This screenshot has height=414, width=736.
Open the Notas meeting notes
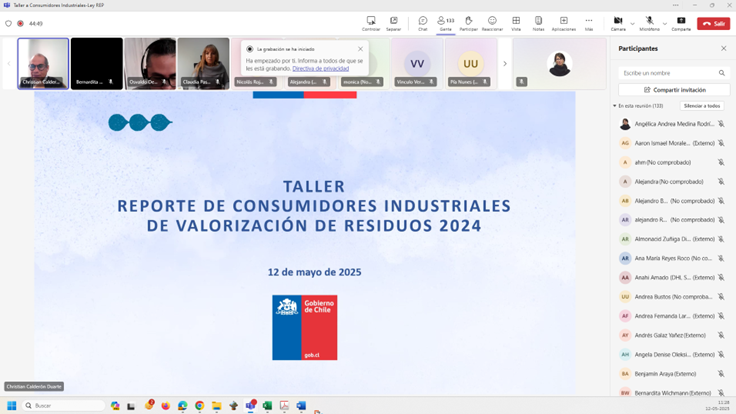point(538,22)
